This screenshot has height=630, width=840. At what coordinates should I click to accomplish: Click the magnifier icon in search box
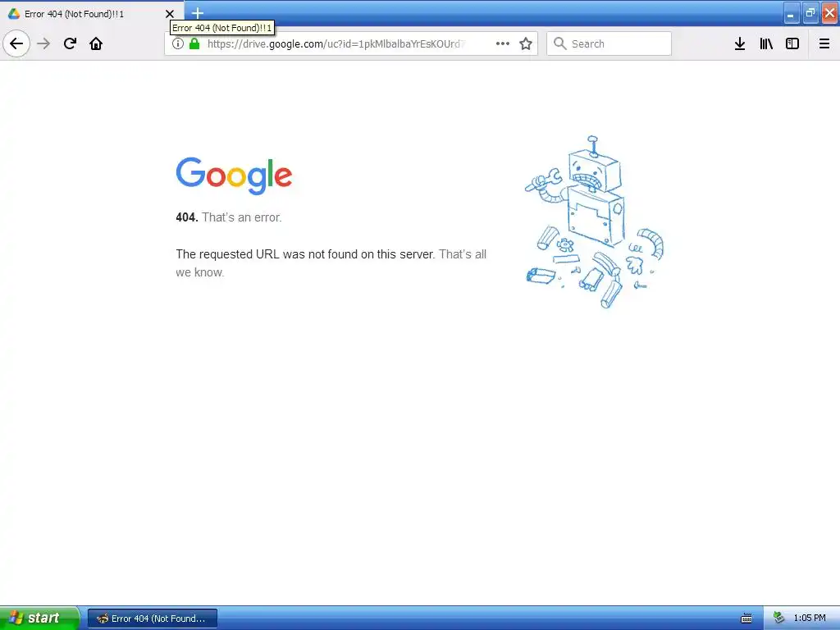point(559,43)
